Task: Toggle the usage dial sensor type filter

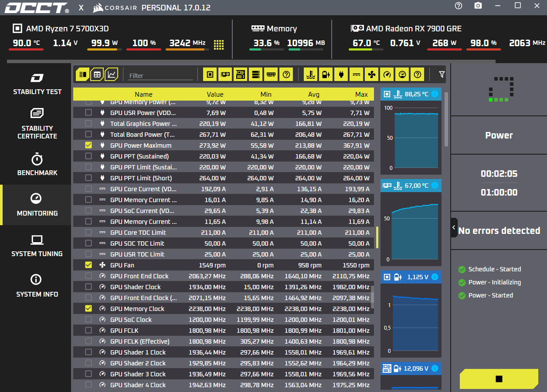Action: click(x=402, y=74)
